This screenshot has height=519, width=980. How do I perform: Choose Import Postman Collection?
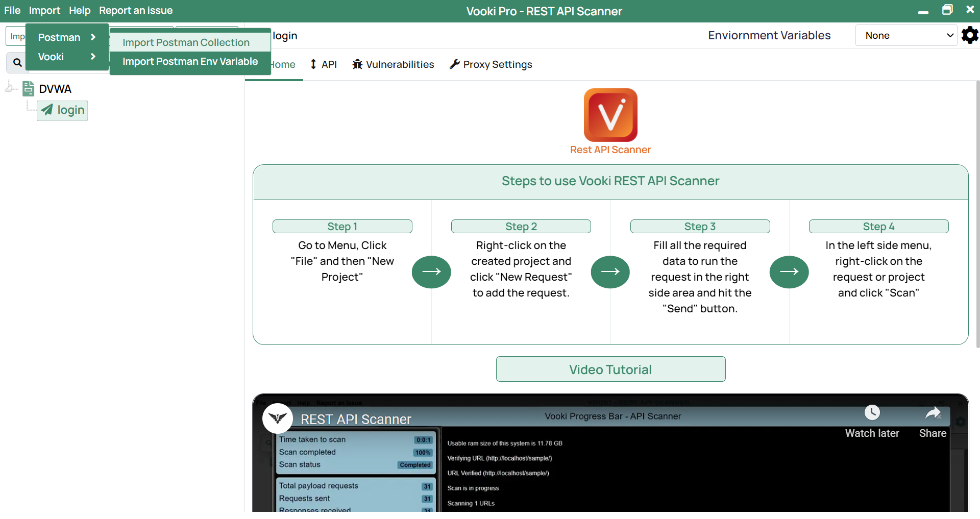[x=190, y=42]
